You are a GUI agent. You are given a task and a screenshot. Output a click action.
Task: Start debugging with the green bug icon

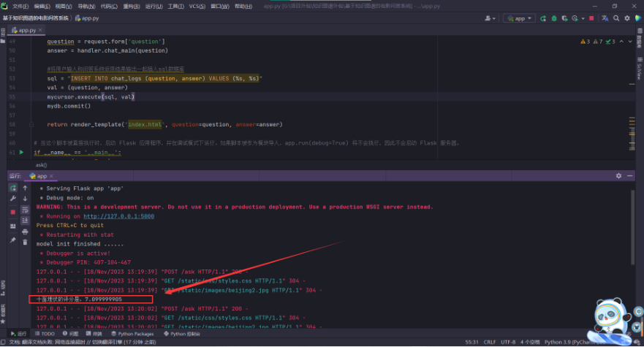553,18
